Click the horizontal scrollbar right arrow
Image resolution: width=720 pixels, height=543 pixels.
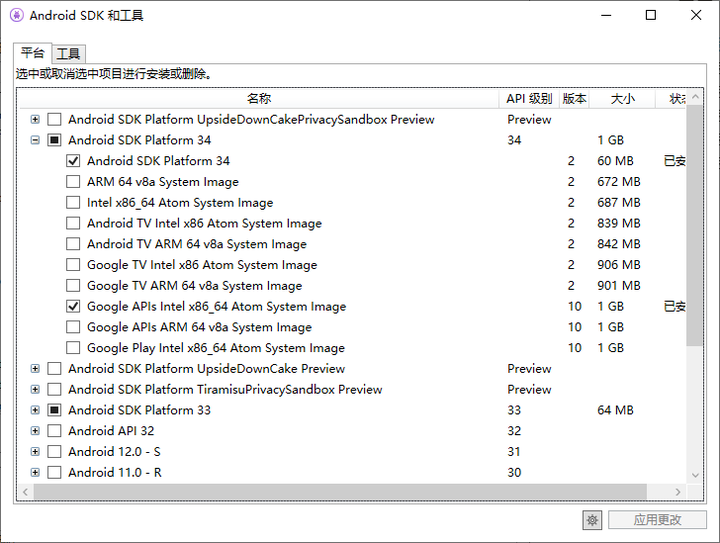pos(678,492)
